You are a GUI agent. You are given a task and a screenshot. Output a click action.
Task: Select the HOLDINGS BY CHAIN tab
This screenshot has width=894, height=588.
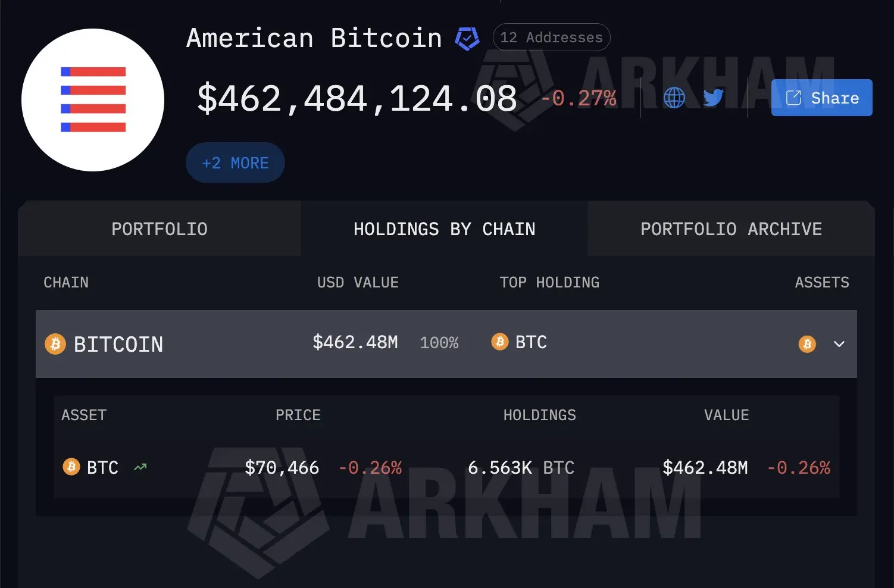point(444,229)
